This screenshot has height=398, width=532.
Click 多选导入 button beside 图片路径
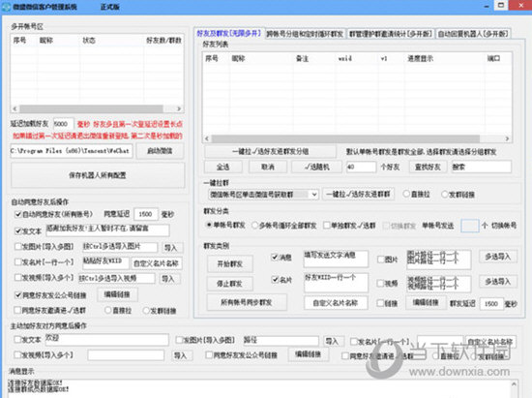(x=498, y=257)
